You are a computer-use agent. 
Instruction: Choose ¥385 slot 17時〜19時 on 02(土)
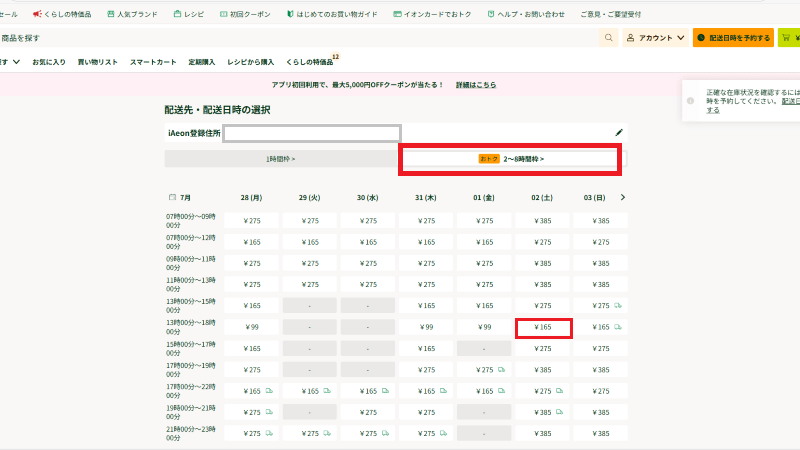[x=542, y=369]
